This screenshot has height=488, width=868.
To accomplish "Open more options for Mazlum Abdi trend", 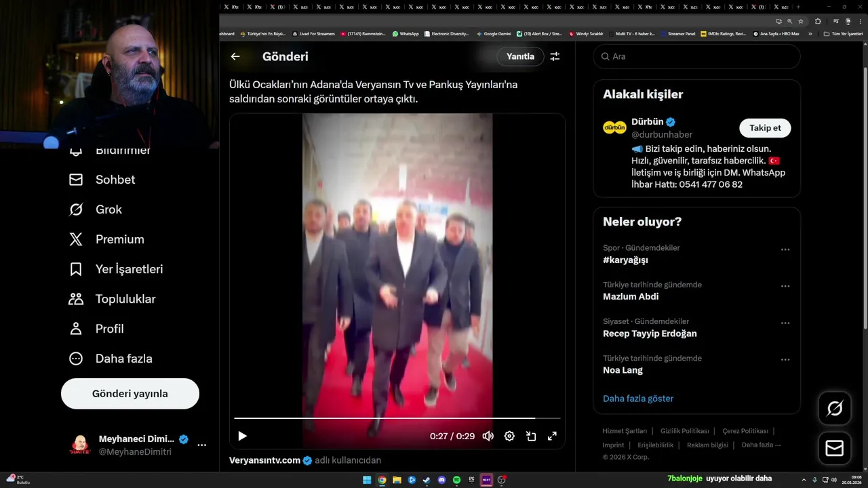I will coord(785,286).
